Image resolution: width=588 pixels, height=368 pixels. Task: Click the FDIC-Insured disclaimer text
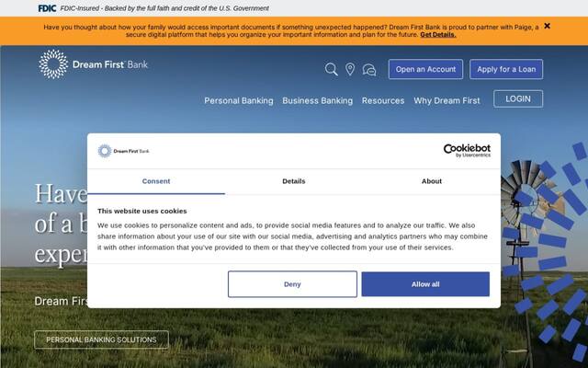(164, 8)
